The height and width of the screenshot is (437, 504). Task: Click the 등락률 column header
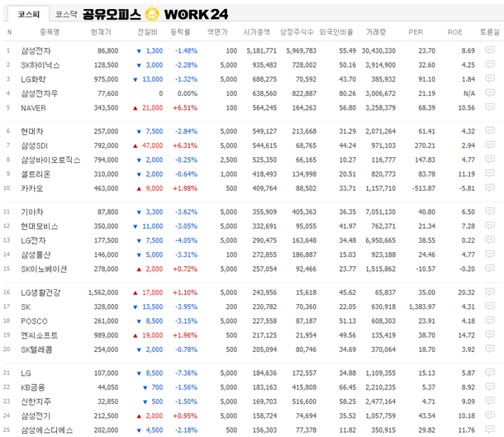pos(180,32)
